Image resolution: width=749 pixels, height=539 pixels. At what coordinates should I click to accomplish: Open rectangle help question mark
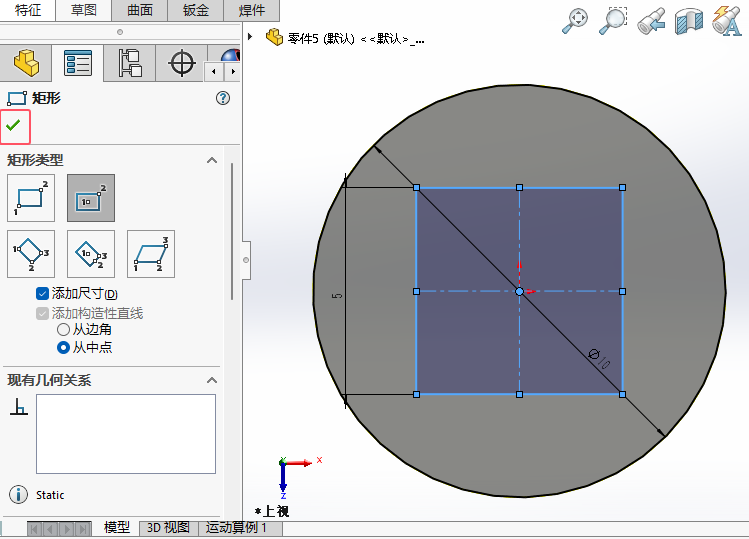click(223, 98)
